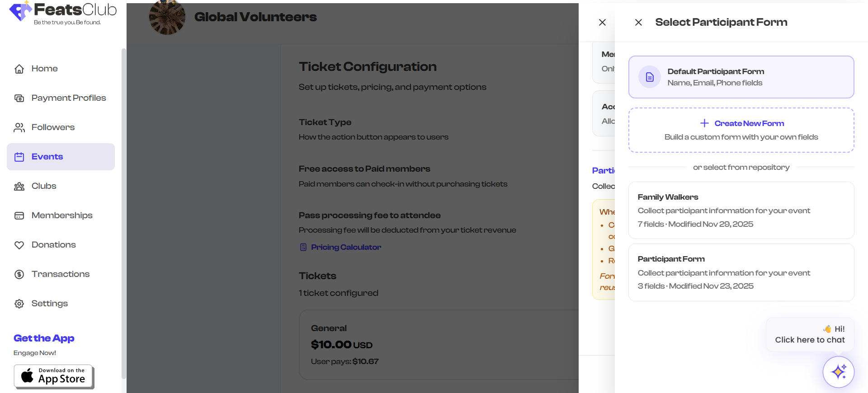Click the Download on the App Store badge

pos(54,376)
